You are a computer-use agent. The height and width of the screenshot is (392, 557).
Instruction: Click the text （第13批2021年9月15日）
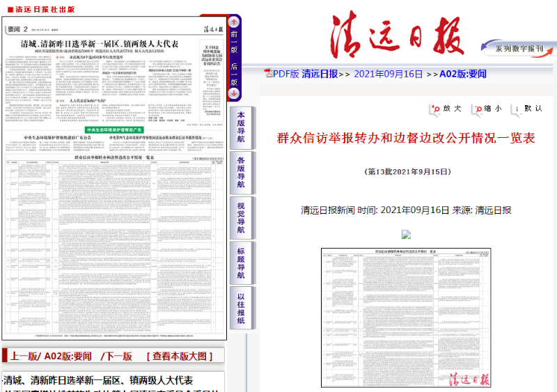407,172
